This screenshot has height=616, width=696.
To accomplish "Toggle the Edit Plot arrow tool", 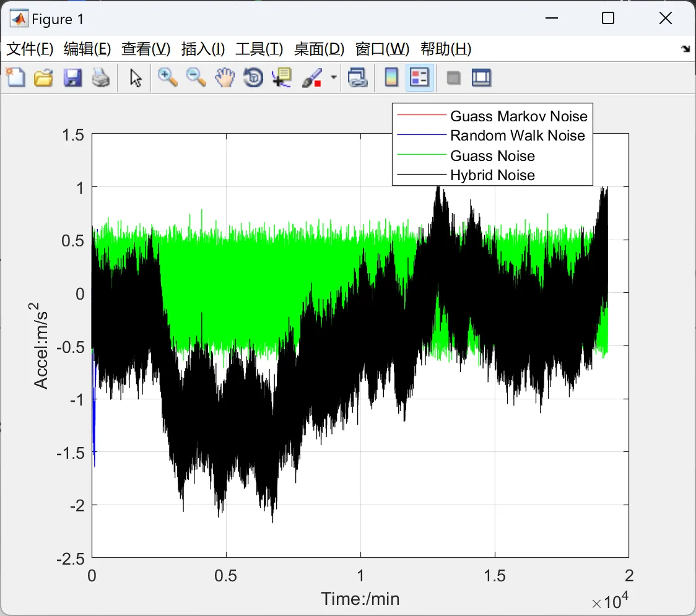I will click(x=136, y=78).
